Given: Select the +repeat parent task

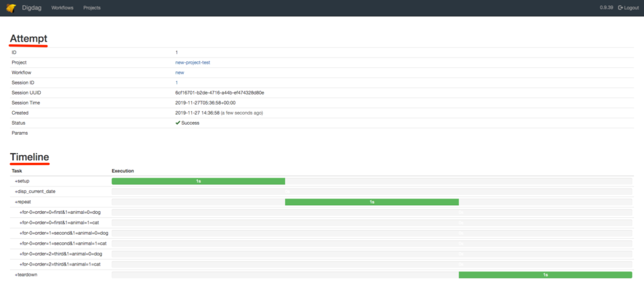Looking at the screenshot, I should pyautogui.click(x=23, y=202).
